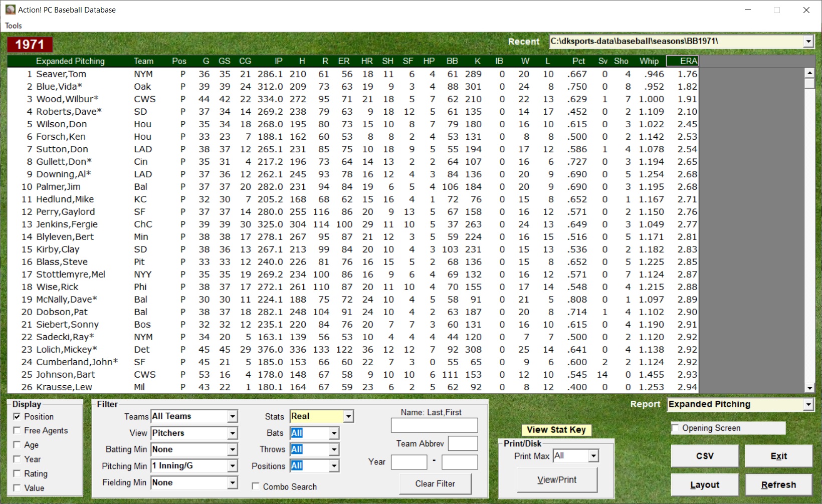Enable the Opening Screen checkbox

coord(675,428)
